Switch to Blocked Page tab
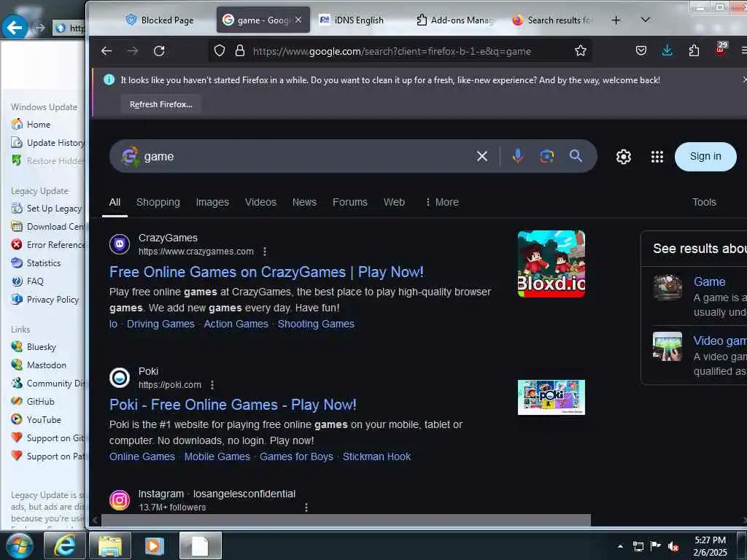 160,20
